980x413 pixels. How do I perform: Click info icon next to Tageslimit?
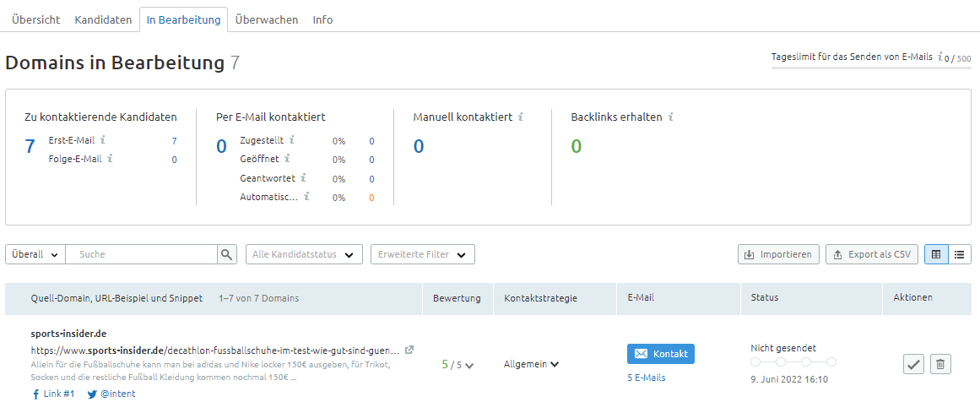[x=939, y=57]
